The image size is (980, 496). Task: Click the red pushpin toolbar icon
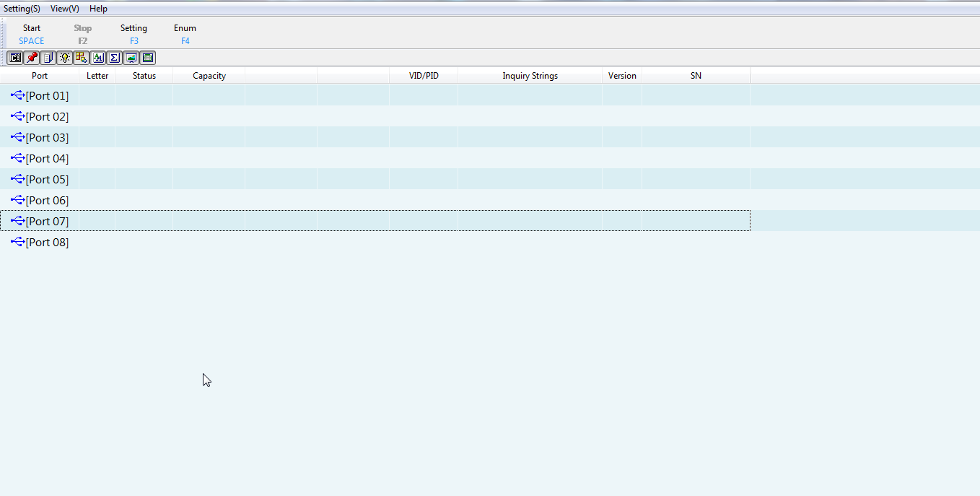32,58
